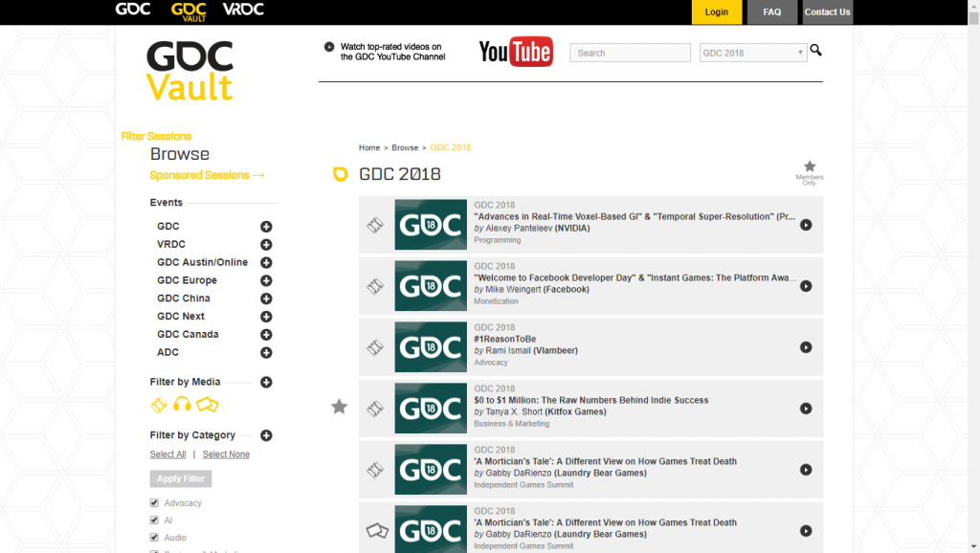
Task: Click the Members Only star icon
Action: tap(810, 166)
